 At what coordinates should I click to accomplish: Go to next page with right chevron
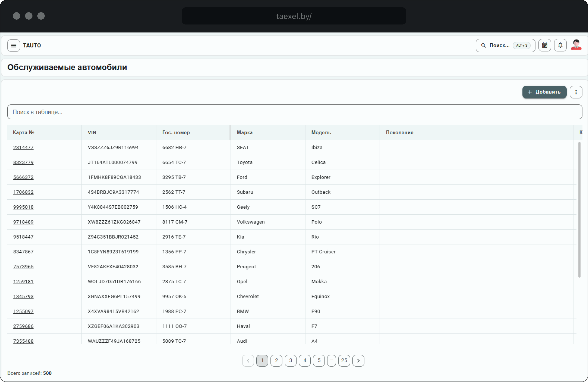(358, 361)
